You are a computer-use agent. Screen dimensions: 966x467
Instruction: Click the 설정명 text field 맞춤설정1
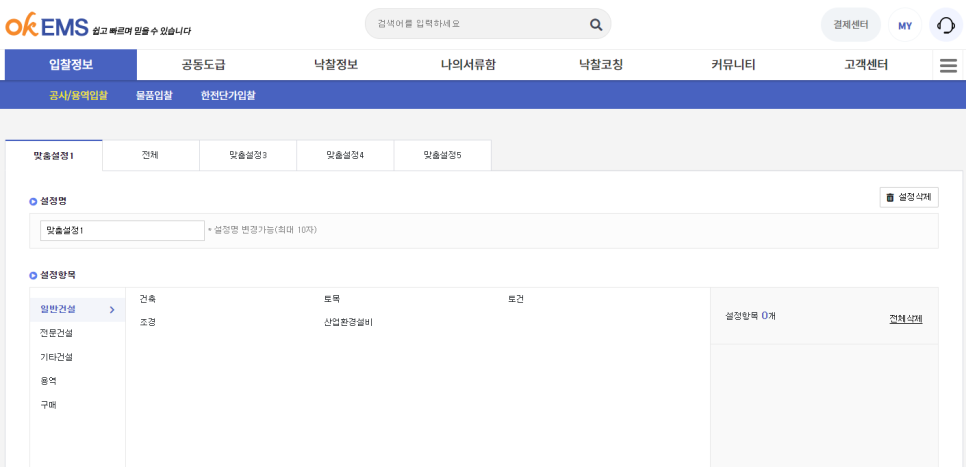click(122, 230)
